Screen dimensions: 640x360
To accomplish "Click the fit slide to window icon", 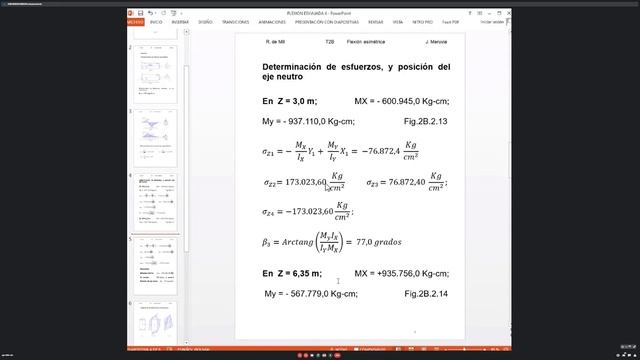I will (x=506, y=349).
